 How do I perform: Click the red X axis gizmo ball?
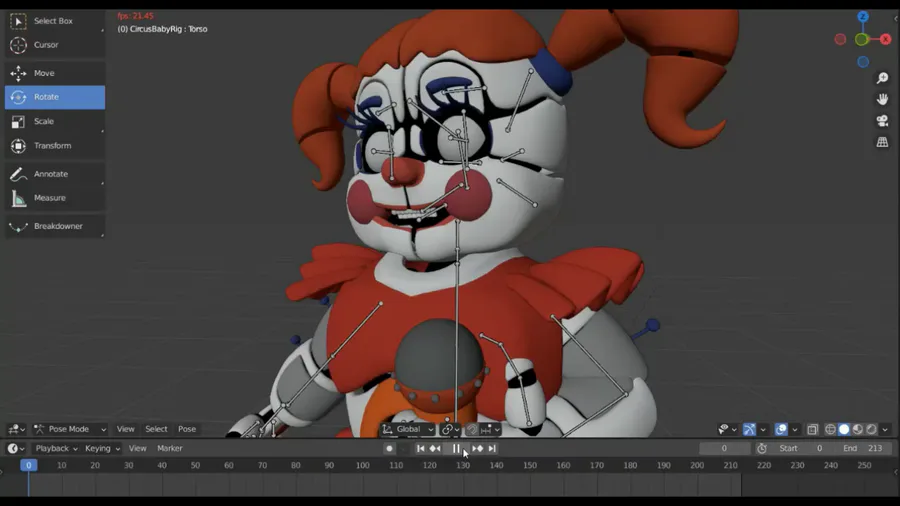click(886, 39)
